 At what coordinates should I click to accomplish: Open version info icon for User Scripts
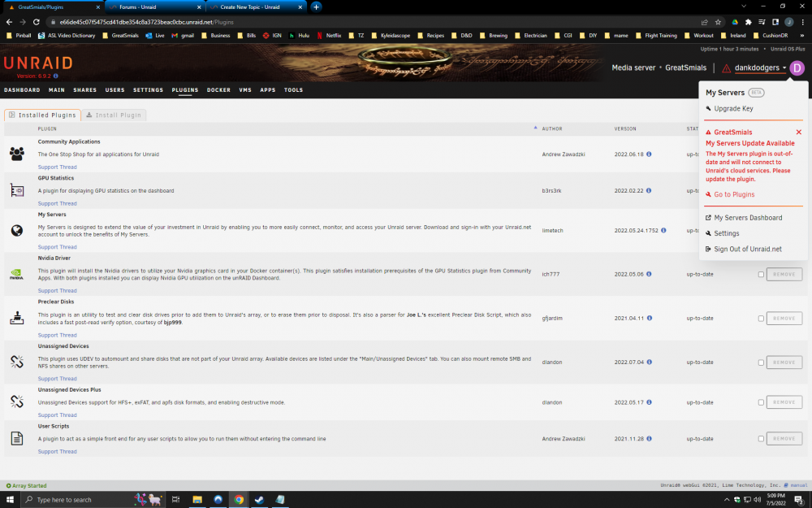[649, 438]
